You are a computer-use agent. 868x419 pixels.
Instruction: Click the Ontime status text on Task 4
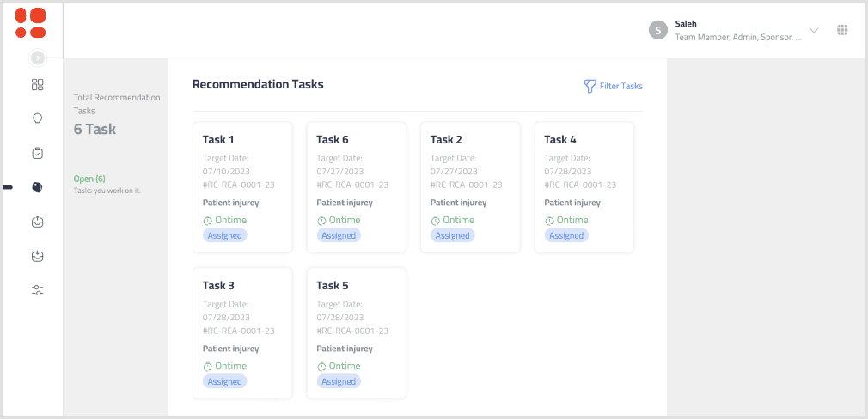coord(572,220)
